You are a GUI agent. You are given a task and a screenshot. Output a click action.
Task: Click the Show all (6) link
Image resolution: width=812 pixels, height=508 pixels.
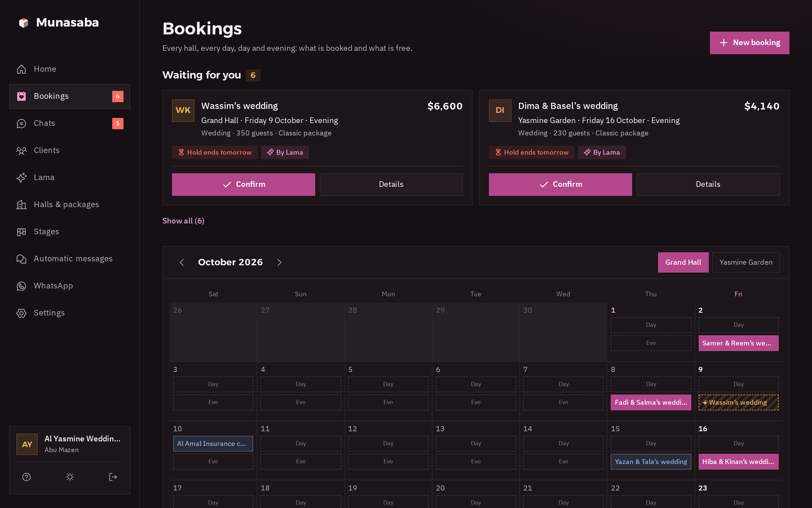tap(183, 221)
